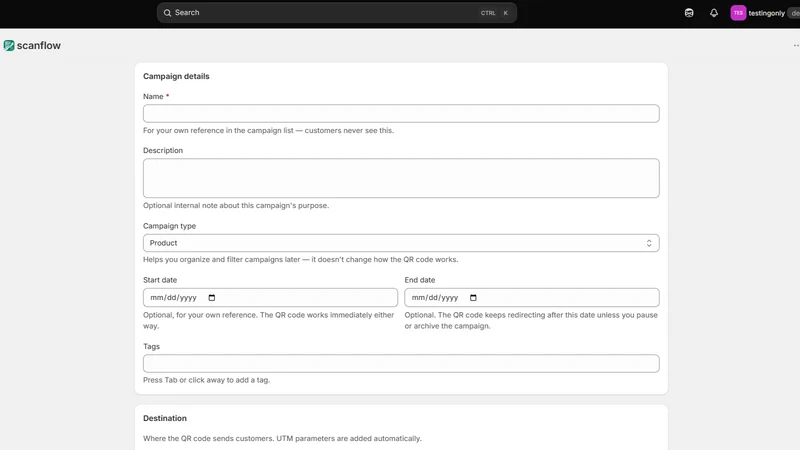Image resolution: width=800 pixels, height=450 pixels.
Task: Click the CTRL shortcut key badge
Action: pyautogui.click(x=488, y=13)
